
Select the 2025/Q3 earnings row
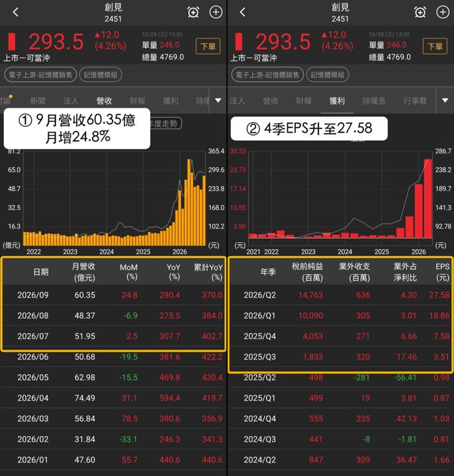coord(341,357)
